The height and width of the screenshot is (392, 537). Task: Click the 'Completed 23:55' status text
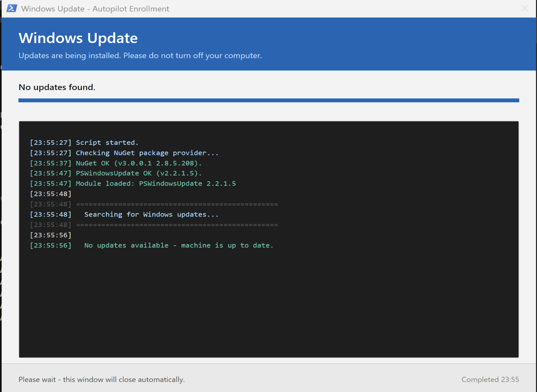tap(490, 379)
